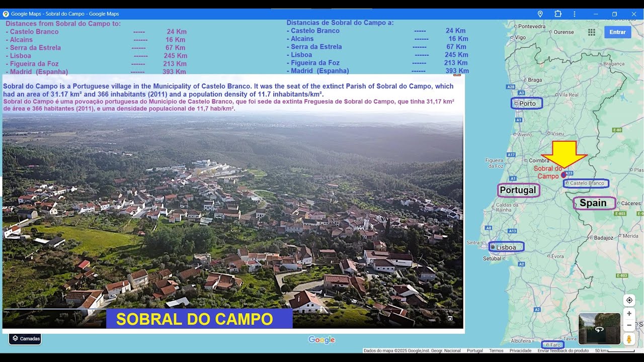Minimize the Google Maps window

[596, 14]
